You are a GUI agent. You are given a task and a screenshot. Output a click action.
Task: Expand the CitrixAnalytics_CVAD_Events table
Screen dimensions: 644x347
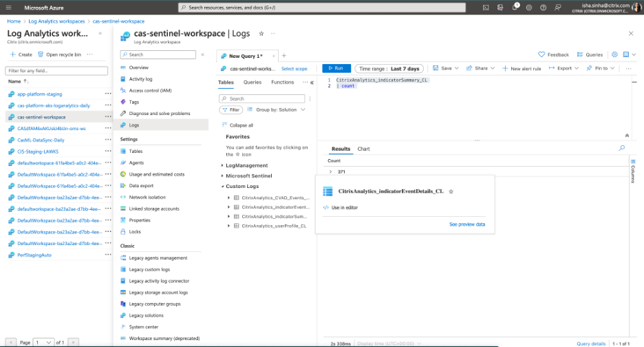click(228, 198)
